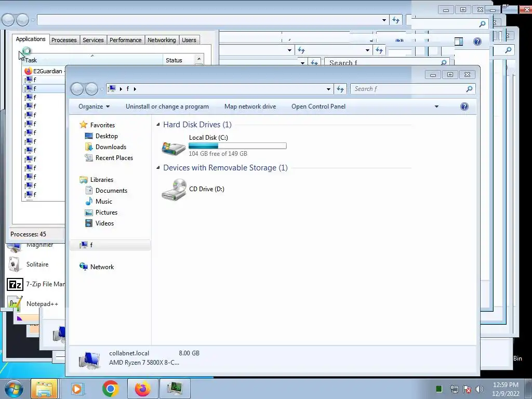Select Recent Places in navigation pane
This screenshot has width=532, height=399.
(x=109, y=158)
